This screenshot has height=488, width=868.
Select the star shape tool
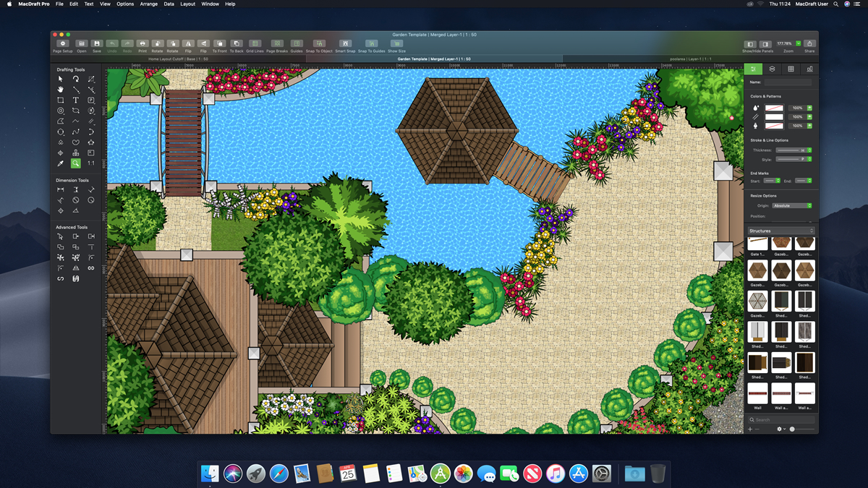point(91,142)
